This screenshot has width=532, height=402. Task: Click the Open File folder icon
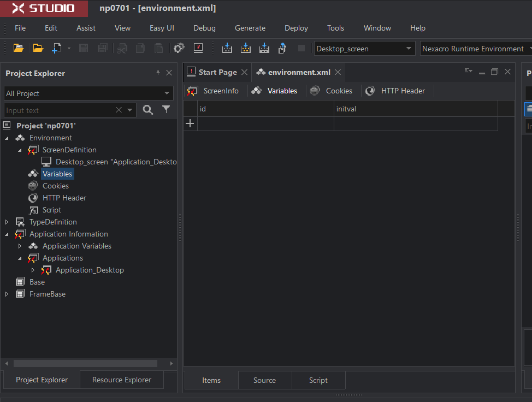point(38,49)
